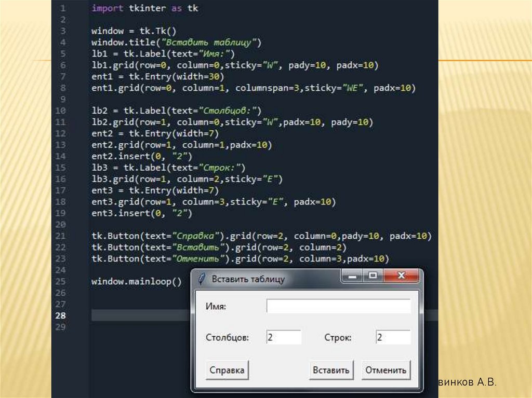Click the 'ent1 = tk.Entry(width=30)' line
Viewport: 532px width, 398px height.
158,77
